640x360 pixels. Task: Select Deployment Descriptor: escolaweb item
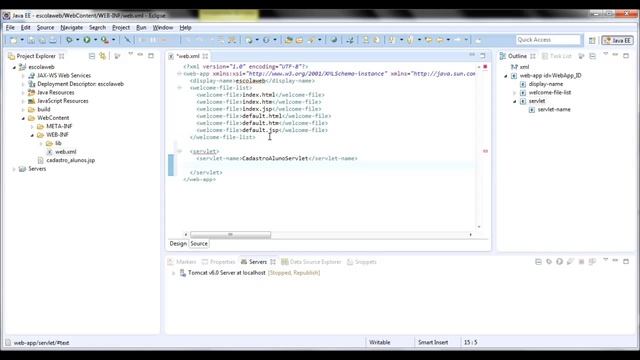point(80,84)
